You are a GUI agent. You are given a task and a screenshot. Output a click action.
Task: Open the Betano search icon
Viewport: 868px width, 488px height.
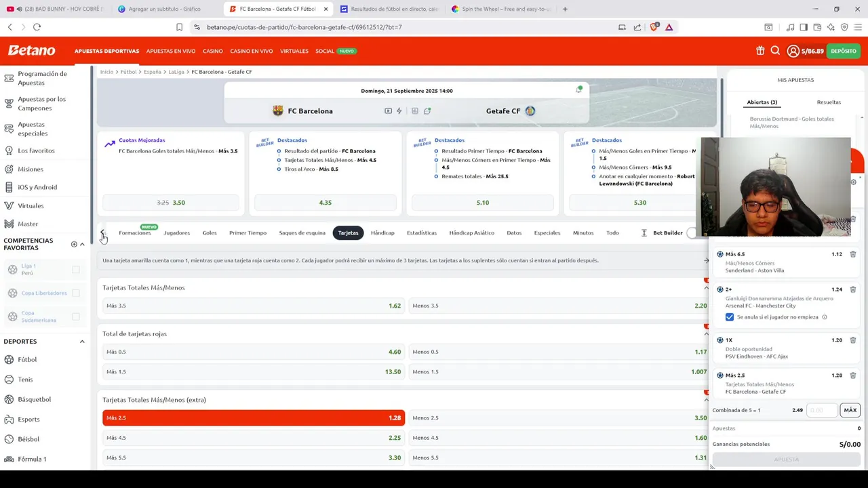click(775, 51)
